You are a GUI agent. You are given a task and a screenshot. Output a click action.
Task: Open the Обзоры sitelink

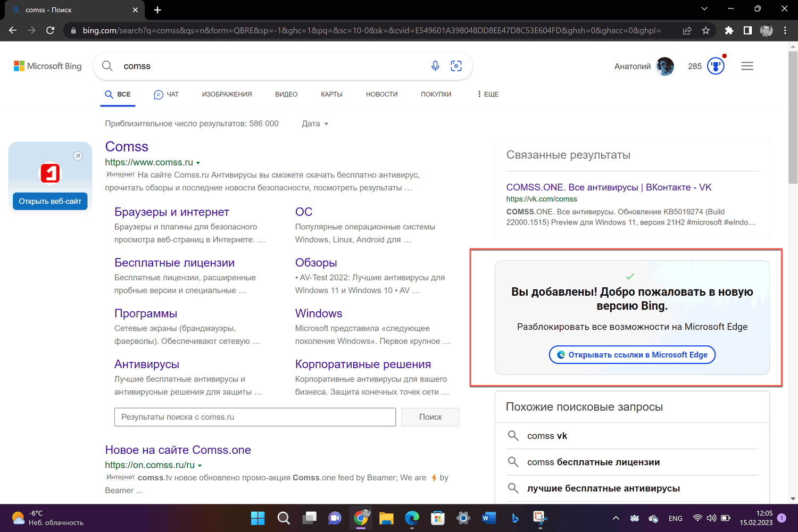[x=316, y=263]
